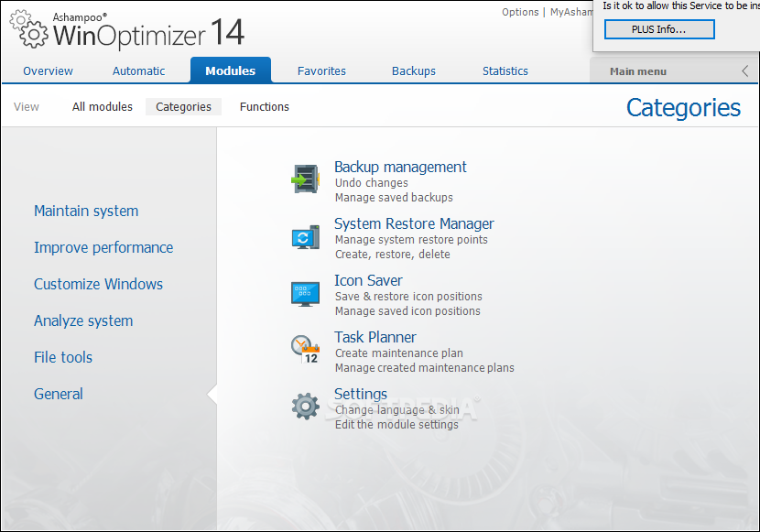Show All modules view

103,106
